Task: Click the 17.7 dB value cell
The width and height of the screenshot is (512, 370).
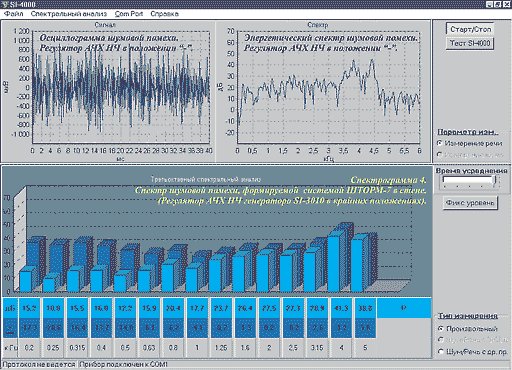Action: click(197, 308)
